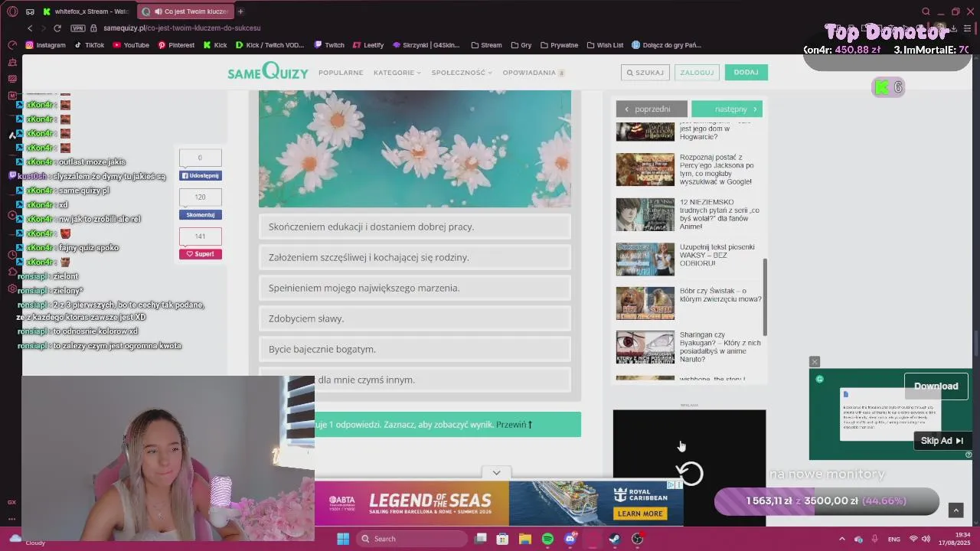Open a new browser tab

[x=240, y=11]
